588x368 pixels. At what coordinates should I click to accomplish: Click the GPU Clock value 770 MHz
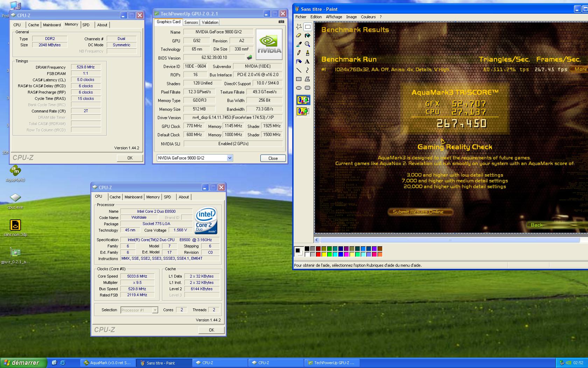(194, 126)
